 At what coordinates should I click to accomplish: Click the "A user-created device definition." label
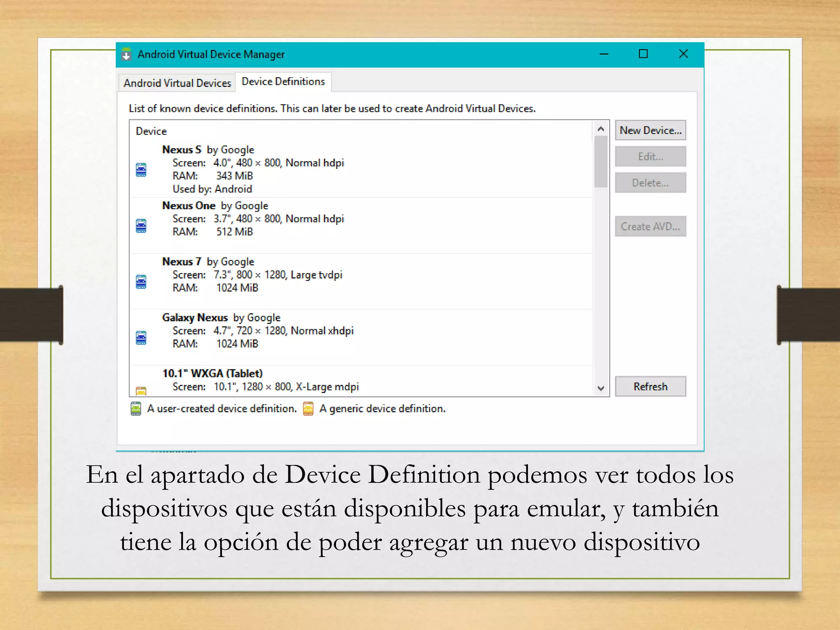tap(222, 409)
